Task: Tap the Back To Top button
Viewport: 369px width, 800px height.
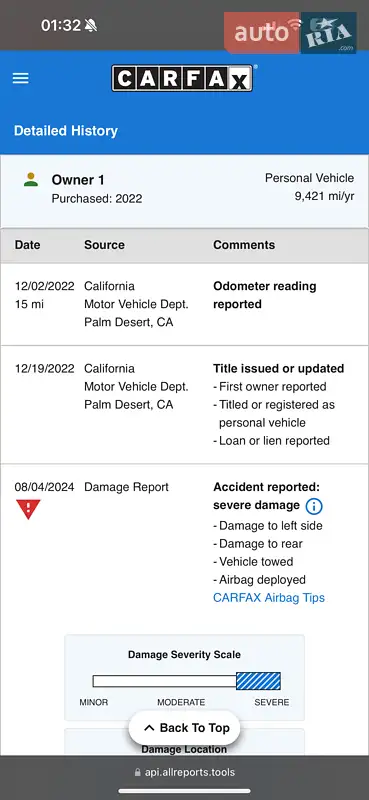Action: [185, 728]
